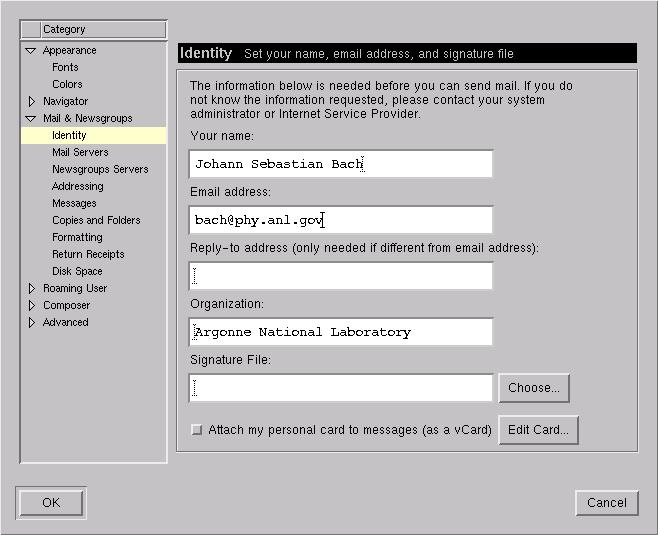Focus the Email address field

(341, 220)
